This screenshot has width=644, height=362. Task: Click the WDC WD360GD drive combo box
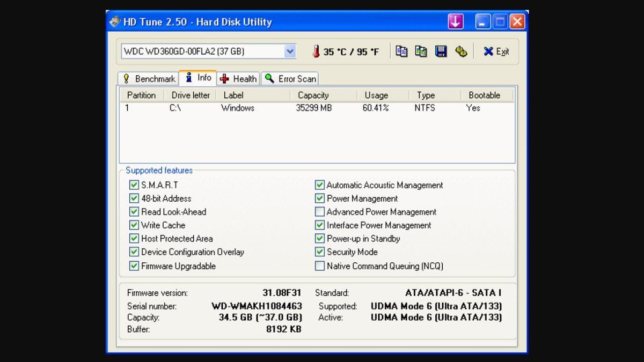[203, 51]
